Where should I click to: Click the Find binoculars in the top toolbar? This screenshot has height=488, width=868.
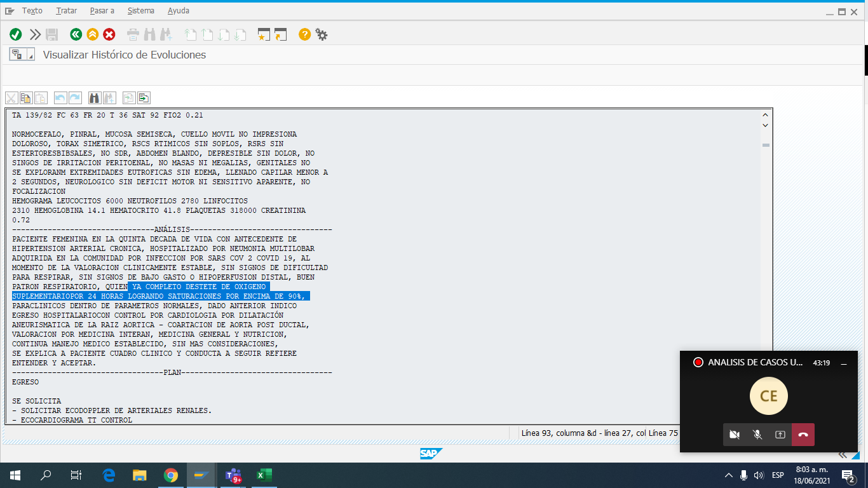pyautogui.click(x=149, y=34)
